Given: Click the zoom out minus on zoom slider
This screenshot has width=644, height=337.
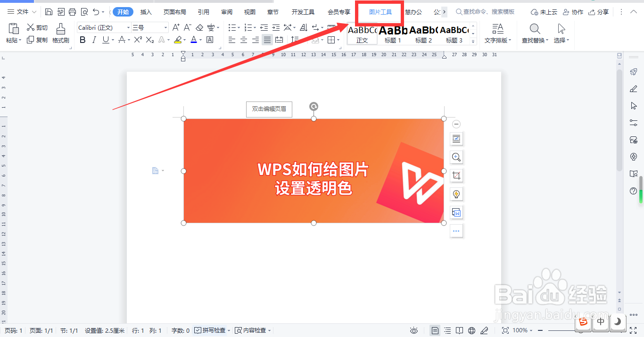Looking at the screenshot, I should coord(540,330).
